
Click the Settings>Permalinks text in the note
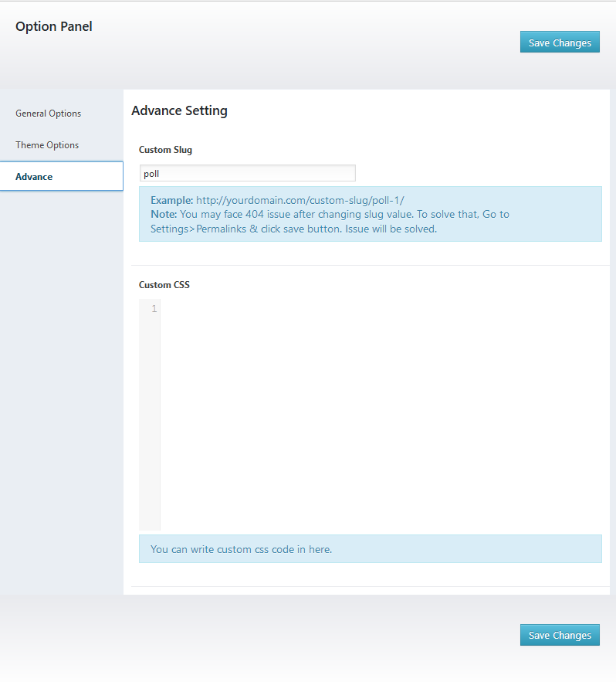click(198, 229)
